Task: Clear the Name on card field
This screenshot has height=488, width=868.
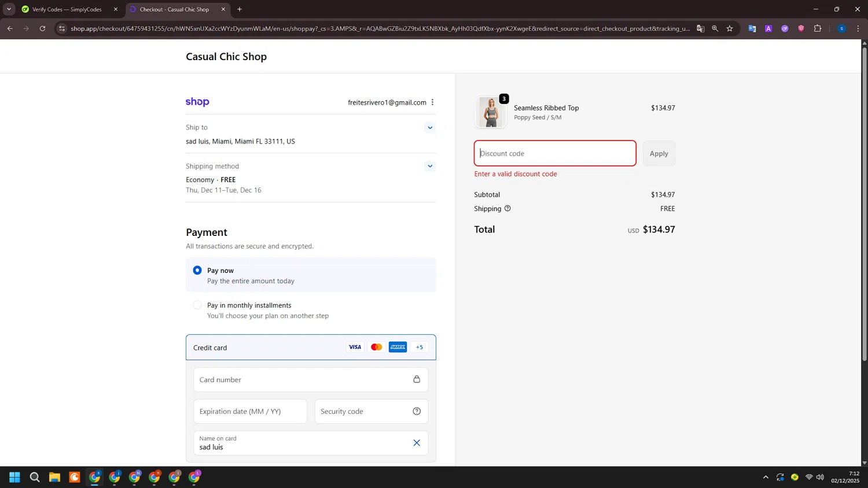Action: (x=417, y=443)
